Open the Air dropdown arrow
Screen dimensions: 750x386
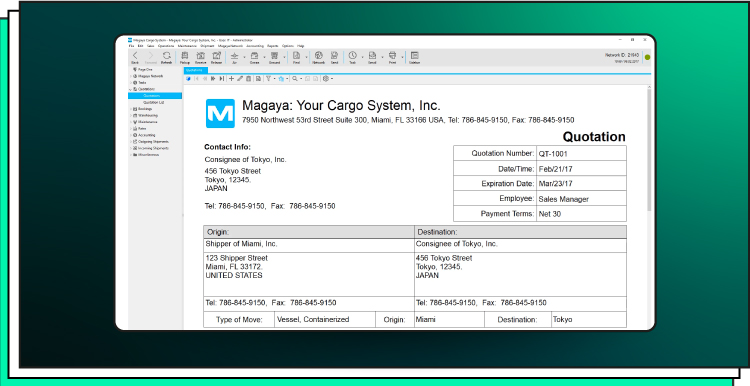click(244, 57)
